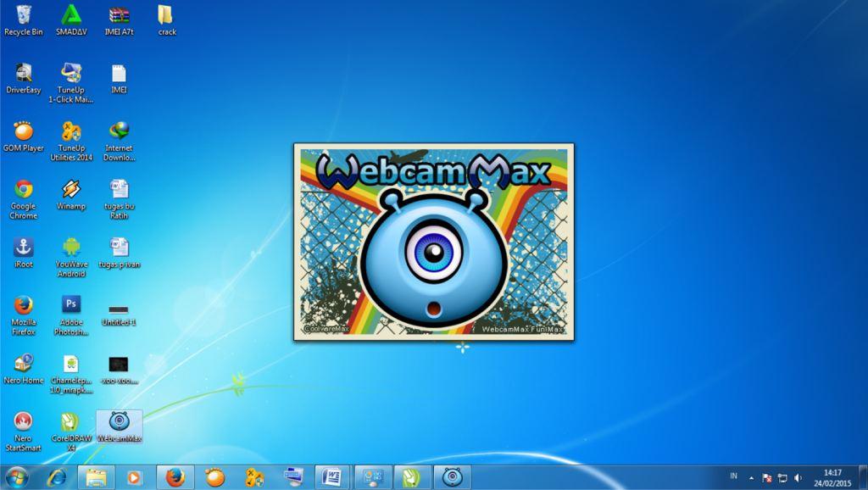Click the IN language indicator
This screenshot has height=490, width=868.
733,476
